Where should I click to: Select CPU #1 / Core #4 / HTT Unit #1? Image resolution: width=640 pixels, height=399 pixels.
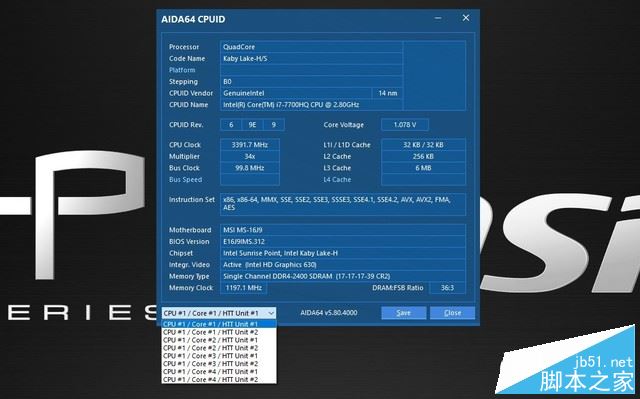(x=219, y=372)
